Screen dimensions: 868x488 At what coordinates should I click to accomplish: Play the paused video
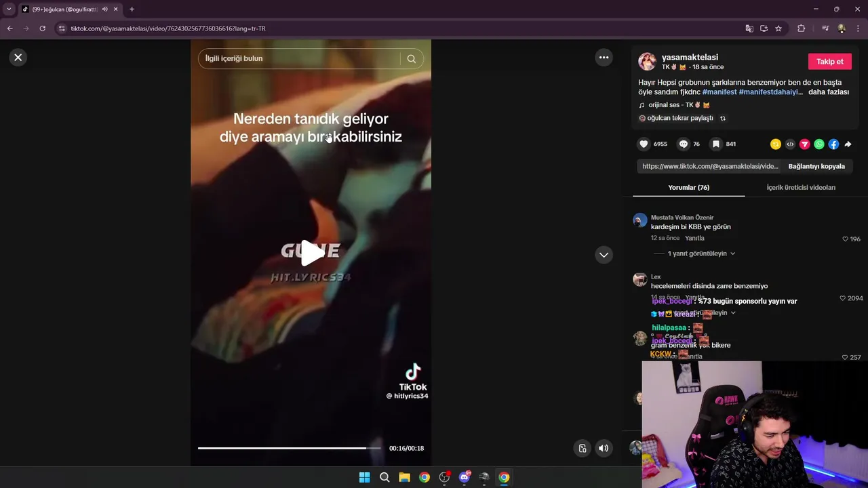(x=311, y=253)
